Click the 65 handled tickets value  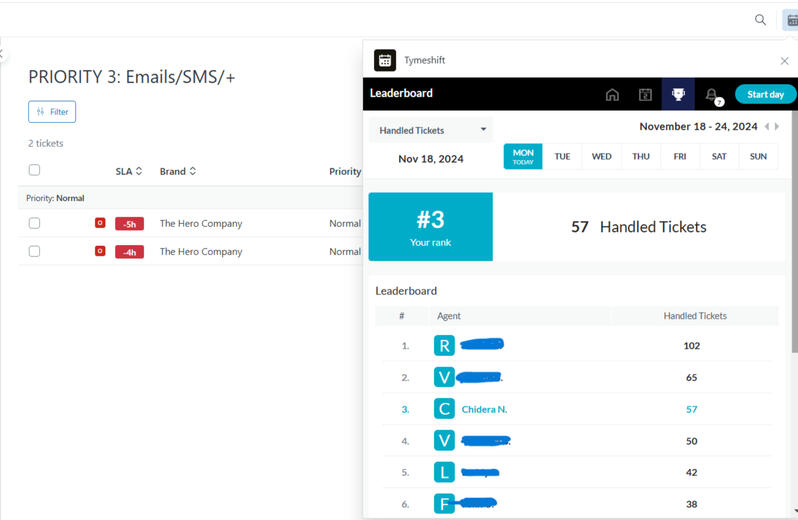click(x=692, y=378)
